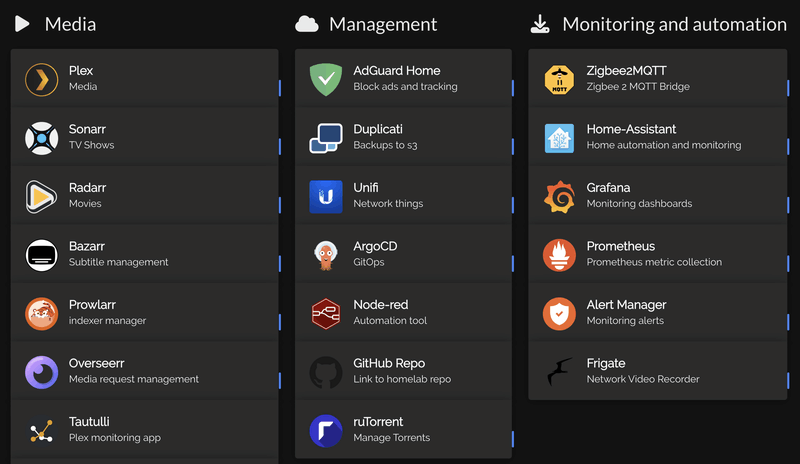Open the Home-Assistant house icon
Screen dimensions: 800x464
click(559, 138)
